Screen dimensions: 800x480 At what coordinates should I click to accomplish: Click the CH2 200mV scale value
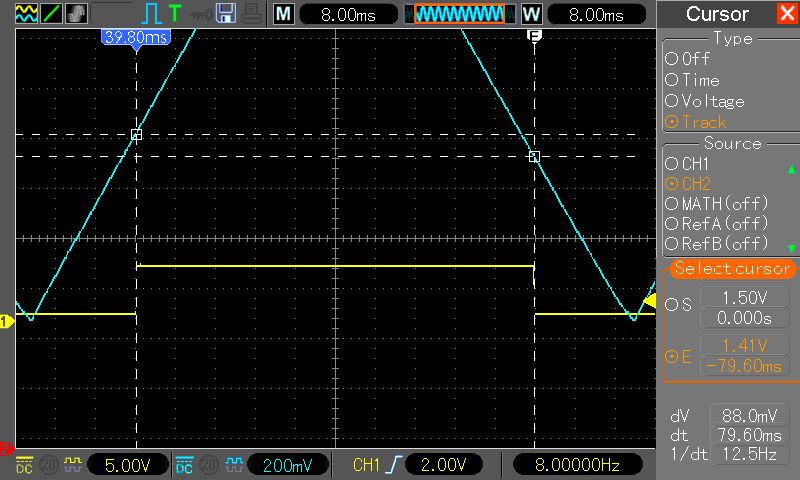tap(287, 465)
